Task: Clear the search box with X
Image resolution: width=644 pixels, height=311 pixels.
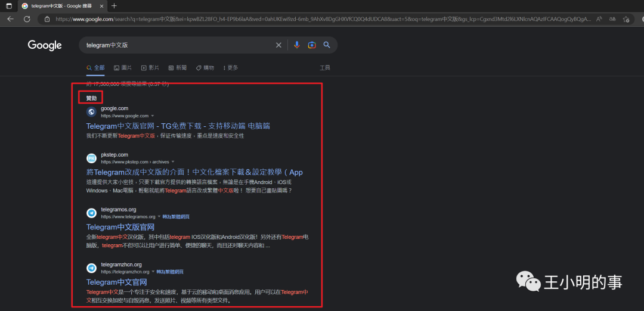Action: 278,45
